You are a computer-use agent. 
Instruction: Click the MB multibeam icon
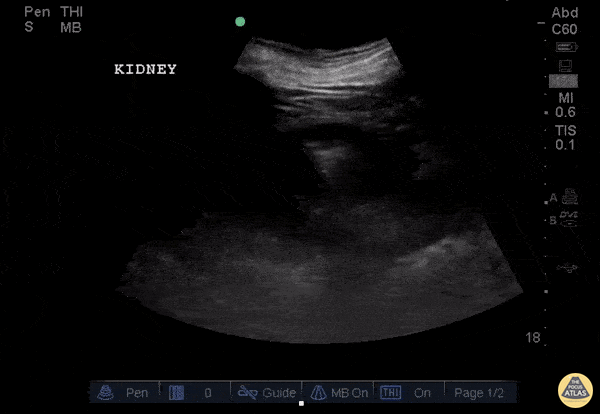[x=318, y=393]
